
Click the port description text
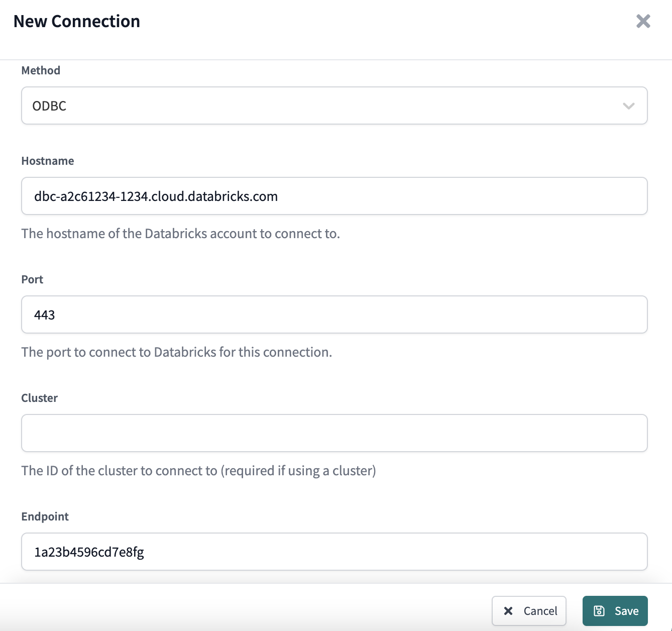(177, 352)
